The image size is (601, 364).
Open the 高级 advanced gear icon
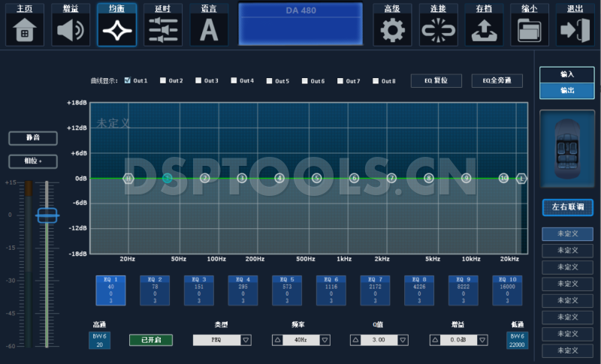pos(392,25)
